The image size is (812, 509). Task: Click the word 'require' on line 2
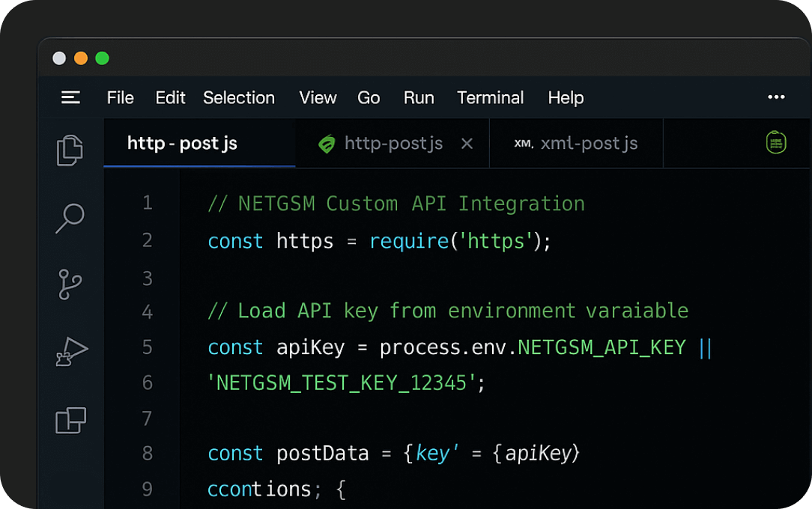pos(408,242)
